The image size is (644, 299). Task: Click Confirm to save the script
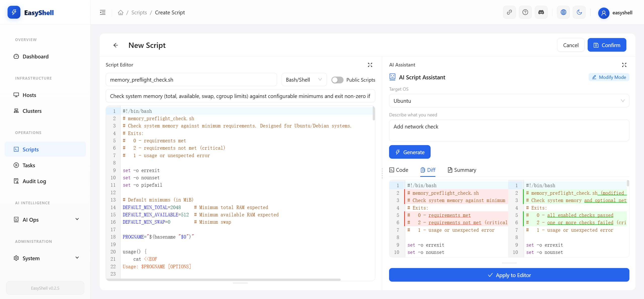(607, 45)
